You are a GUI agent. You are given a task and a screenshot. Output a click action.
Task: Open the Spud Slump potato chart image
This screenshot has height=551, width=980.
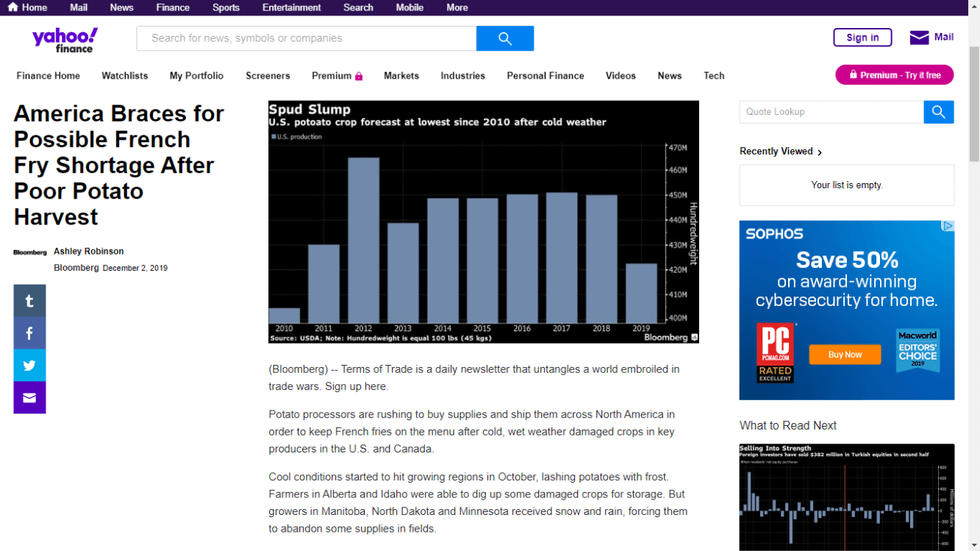484,221
